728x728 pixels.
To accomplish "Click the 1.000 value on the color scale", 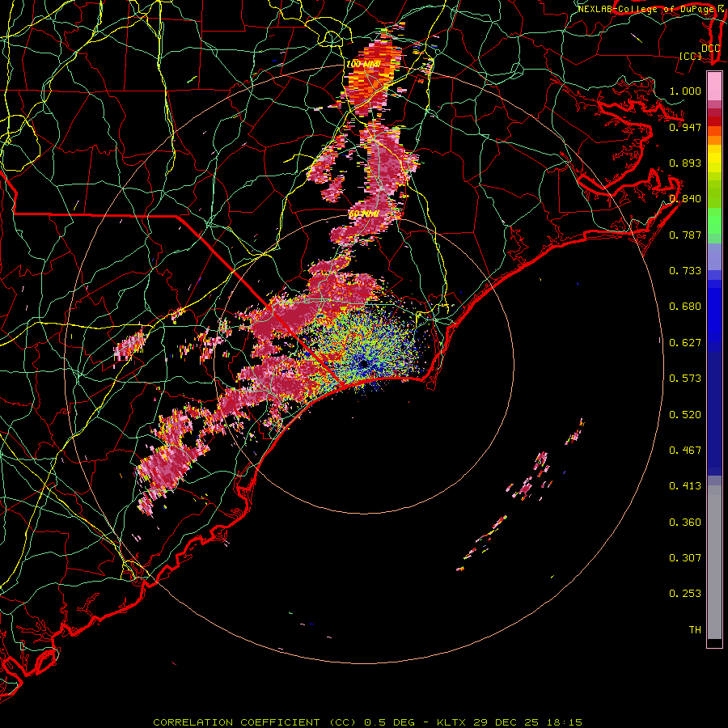I will 685,91.
